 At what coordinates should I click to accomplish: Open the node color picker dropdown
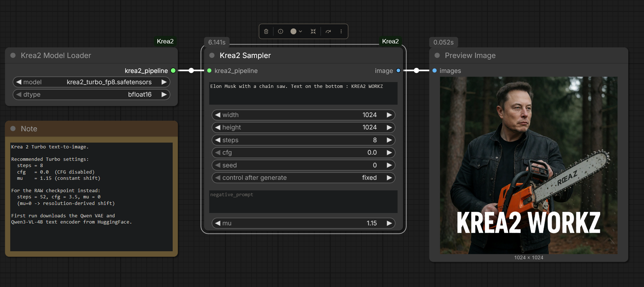click(296, 31)
